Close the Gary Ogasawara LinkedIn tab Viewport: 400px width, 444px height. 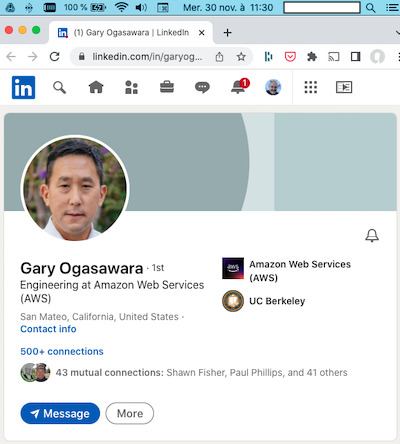202,33
